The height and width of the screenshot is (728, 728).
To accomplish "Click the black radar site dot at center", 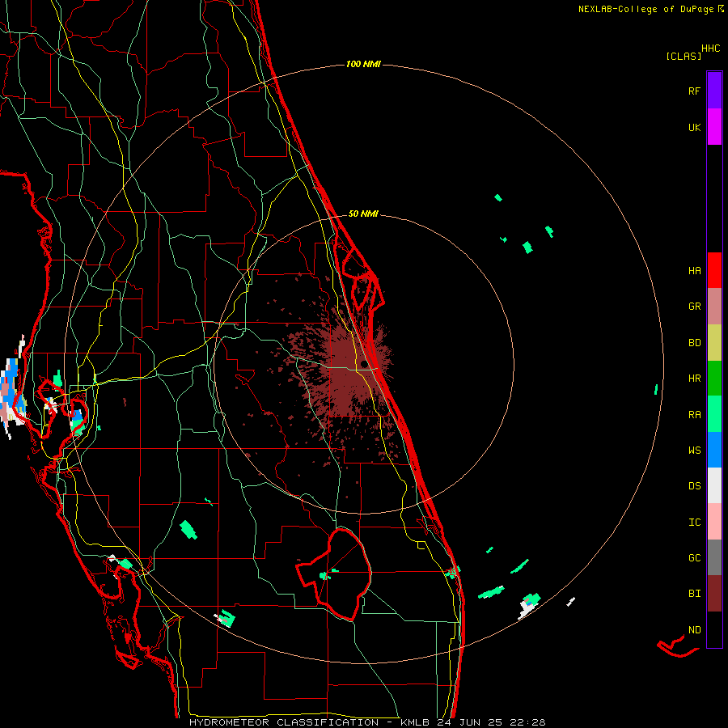I will [x=364, y=363].
